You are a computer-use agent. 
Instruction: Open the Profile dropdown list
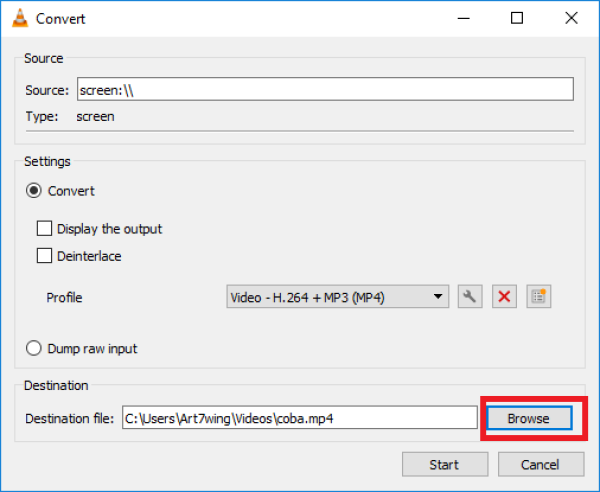(x=338, y=297)
